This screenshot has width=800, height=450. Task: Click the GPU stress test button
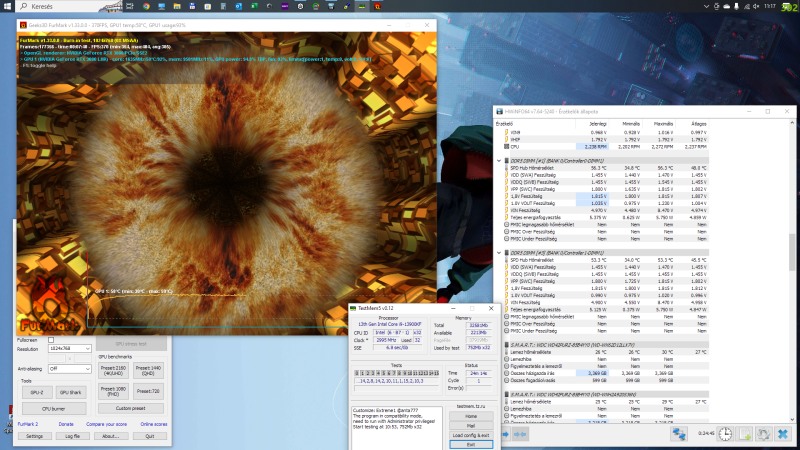(x=131, y=344)
